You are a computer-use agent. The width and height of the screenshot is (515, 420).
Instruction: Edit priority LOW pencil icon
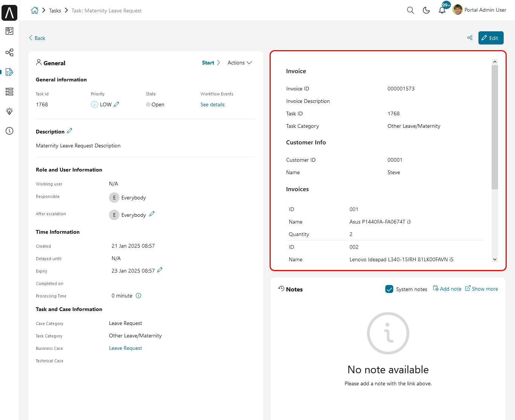116,104
